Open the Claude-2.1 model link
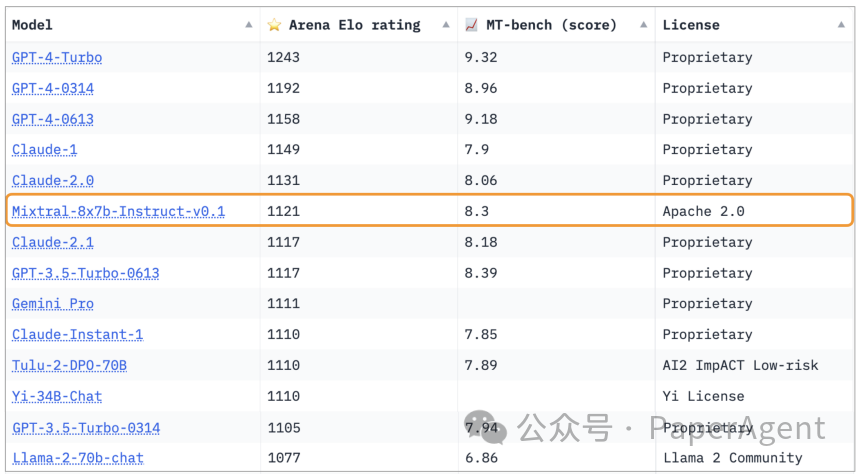The width and height of the screenshot is (862, 474). pyautogui.click(x=53, y=242)
